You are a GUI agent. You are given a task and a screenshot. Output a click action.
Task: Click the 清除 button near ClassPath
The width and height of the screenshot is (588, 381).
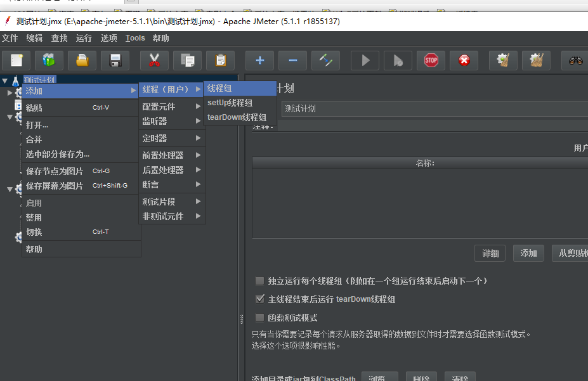click(x=460, y=377)
